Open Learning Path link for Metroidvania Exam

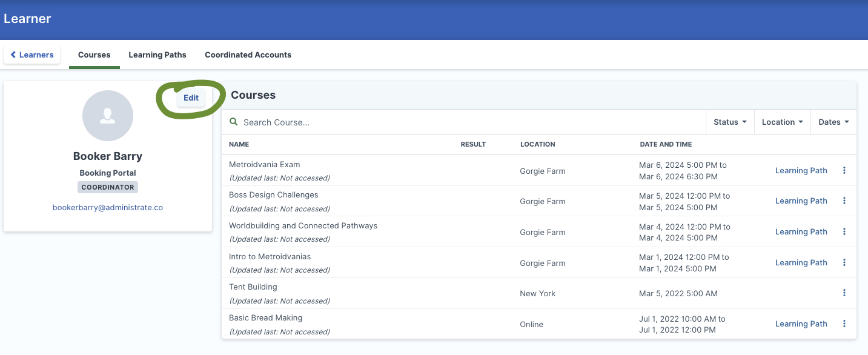pos(801,171)
